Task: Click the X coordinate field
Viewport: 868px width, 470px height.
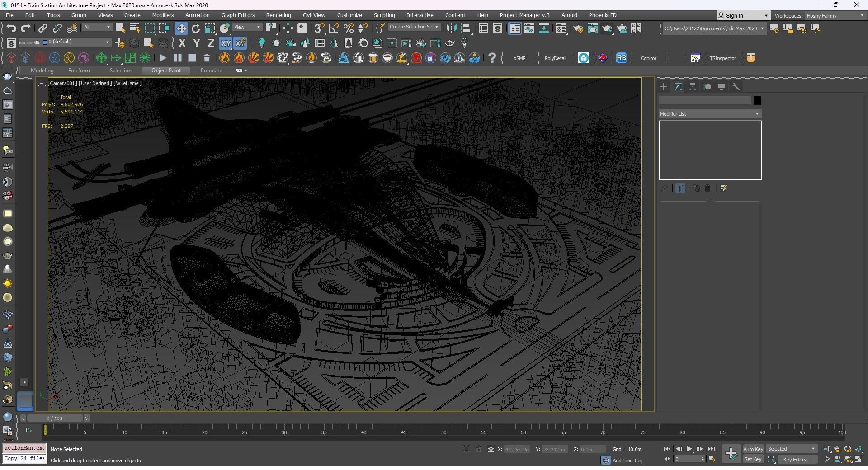Action: [x=517, y=449]
